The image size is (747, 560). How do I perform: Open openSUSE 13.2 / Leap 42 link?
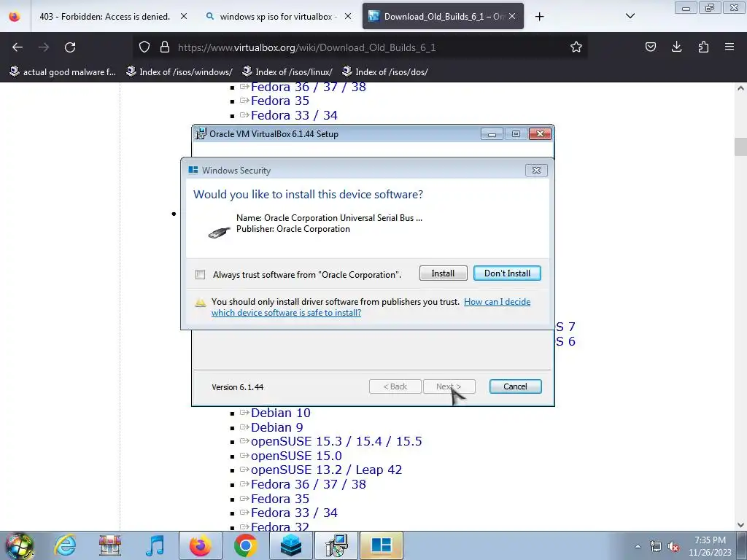pyautogui.click(x=326, y=470)
